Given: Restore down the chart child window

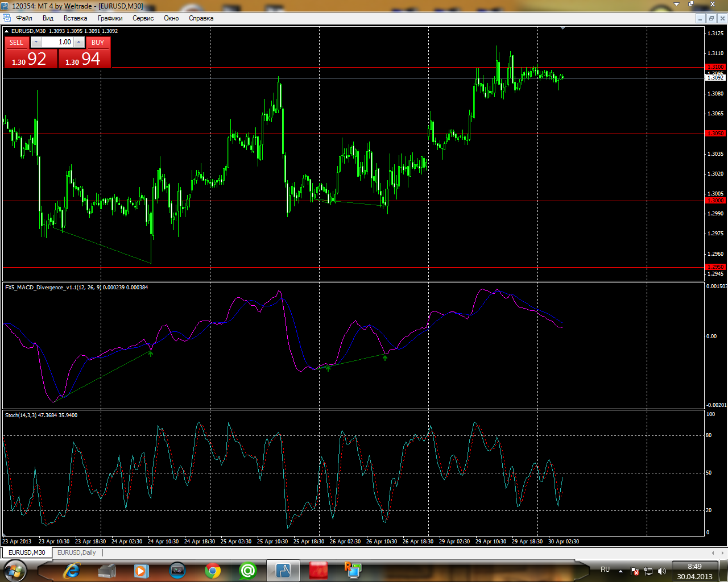Looking at the screenshot, I should [712, 18].
